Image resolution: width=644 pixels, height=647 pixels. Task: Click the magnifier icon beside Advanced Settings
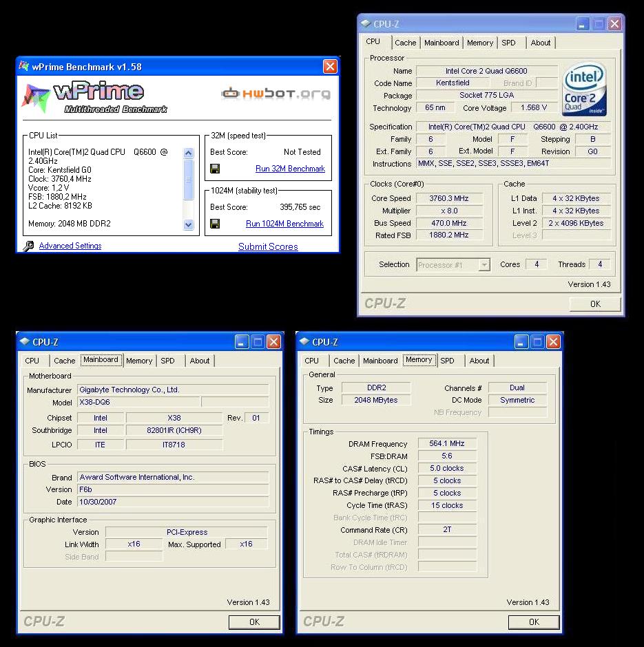tap(28, 246)
